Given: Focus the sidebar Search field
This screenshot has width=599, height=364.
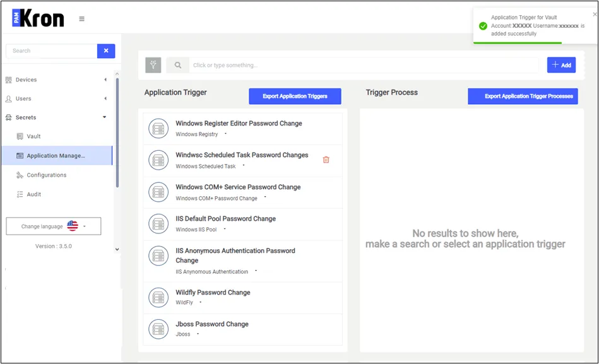Looking at the screenshot, I should [x=52, y=51].
